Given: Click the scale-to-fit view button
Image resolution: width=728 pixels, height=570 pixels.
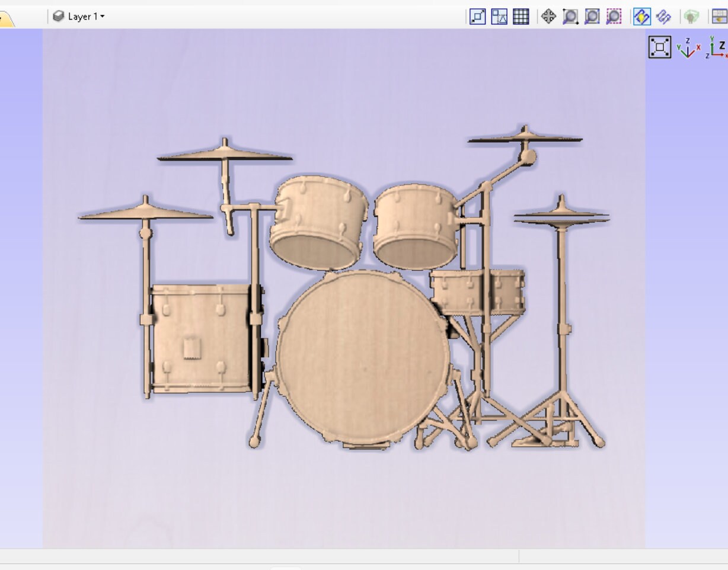Looking at the screenshot, I should [477, 17].
